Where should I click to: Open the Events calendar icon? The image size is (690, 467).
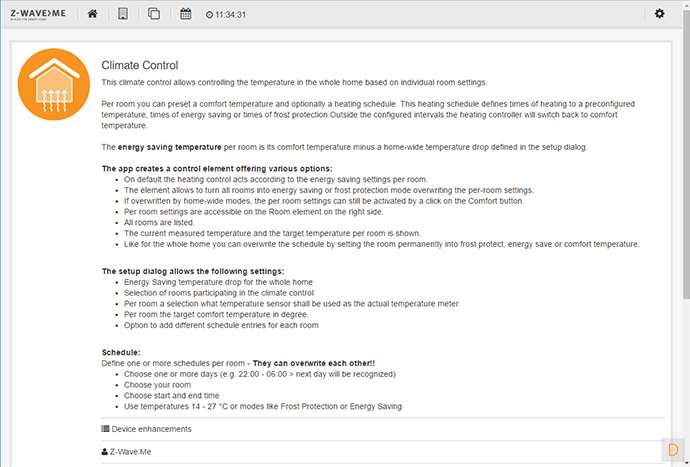pyautogui.click(x=186, y=14)
